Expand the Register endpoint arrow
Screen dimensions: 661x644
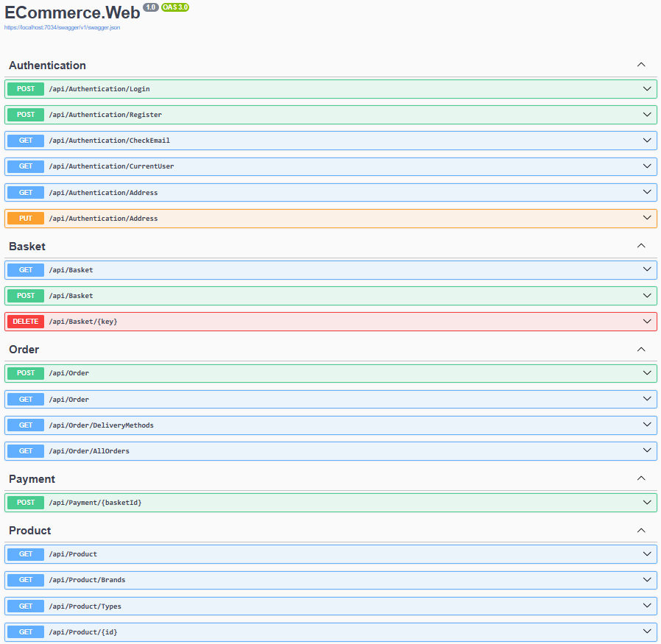coord(647,115)
